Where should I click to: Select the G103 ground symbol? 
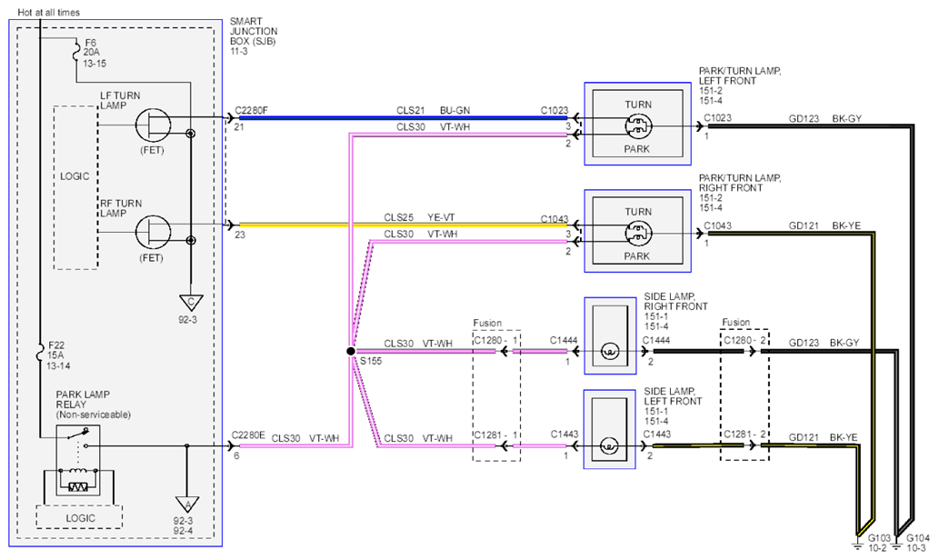click(x=857, y=545)
